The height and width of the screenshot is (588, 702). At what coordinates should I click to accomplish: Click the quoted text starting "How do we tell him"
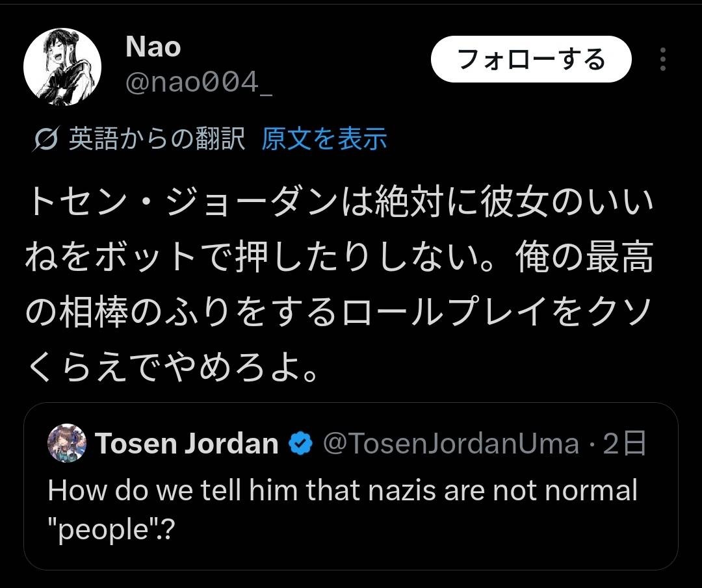pyautogui.click(x=343, y=491)
